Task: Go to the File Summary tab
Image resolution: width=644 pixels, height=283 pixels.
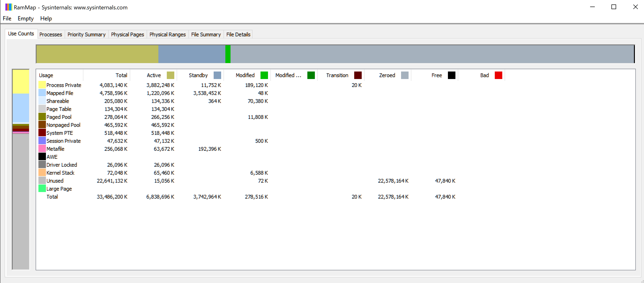Action: [206, 34]
